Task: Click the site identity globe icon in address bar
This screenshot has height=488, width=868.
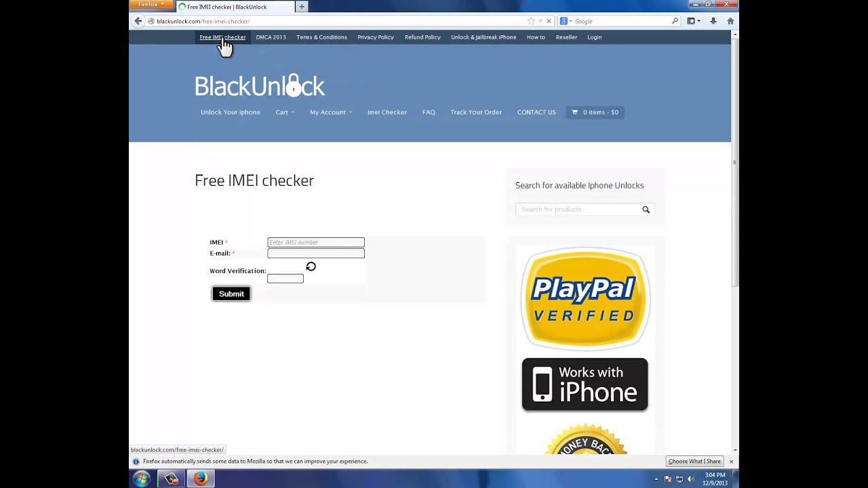Action: point(151,21)
